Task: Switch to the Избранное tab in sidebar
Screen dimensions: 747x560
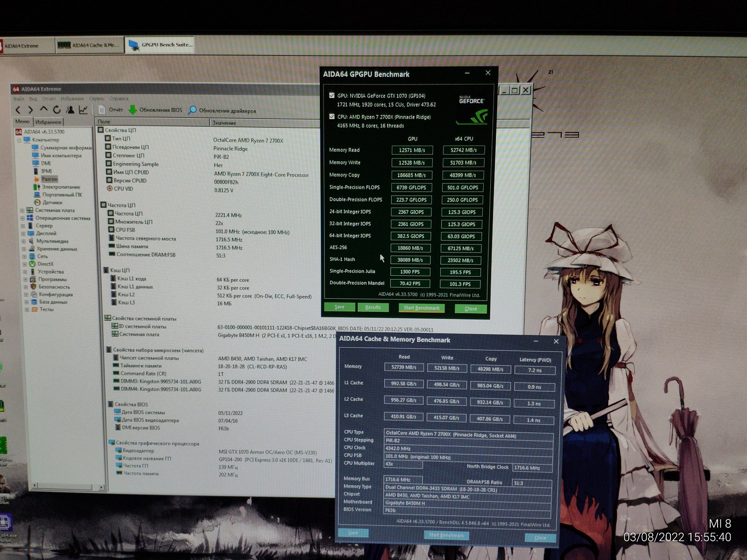Action: click(49, 122)
